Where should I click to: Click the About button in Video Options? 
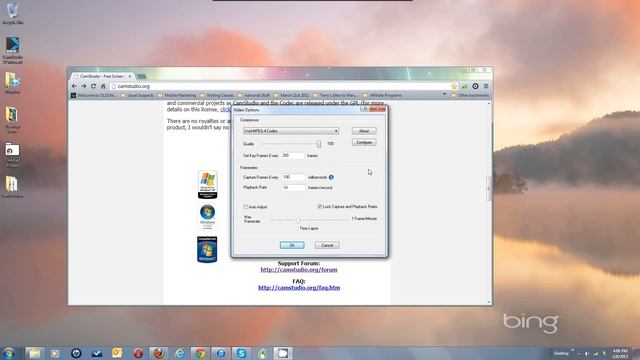[364, 131]
